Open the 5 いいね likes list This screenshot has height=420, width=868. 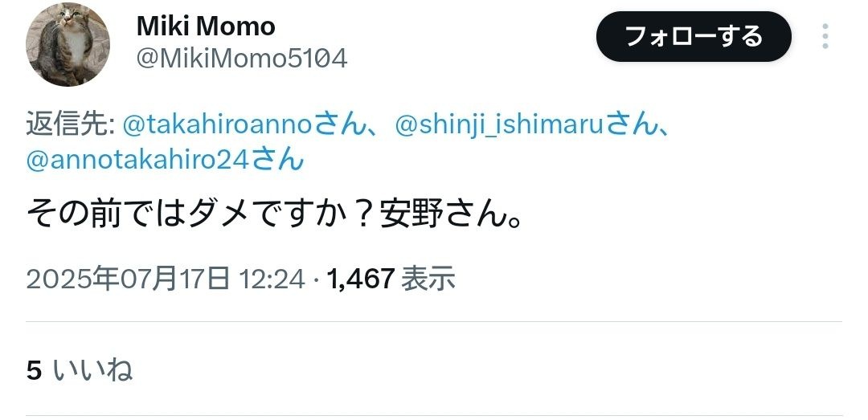(x=79, y=370)
